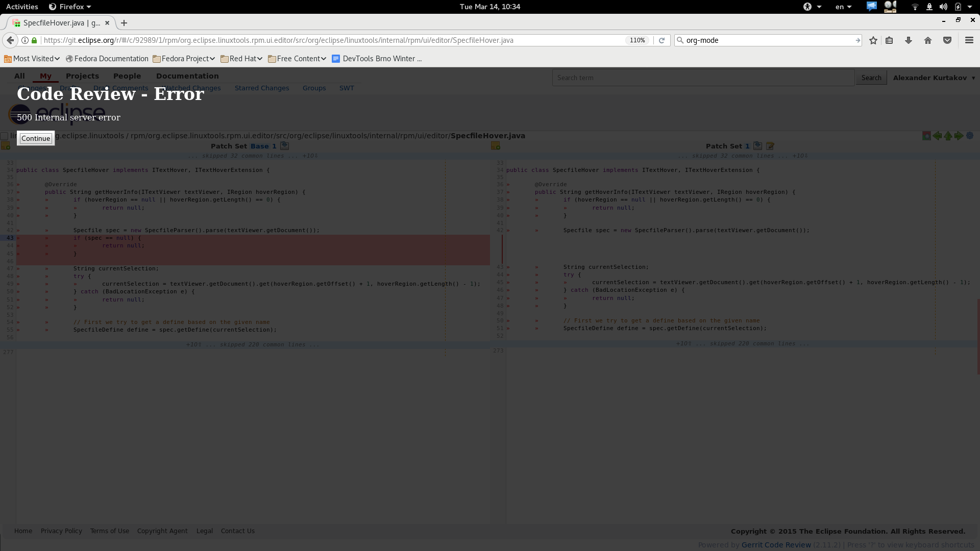Bookmark this page with the star

pos(873,40)
